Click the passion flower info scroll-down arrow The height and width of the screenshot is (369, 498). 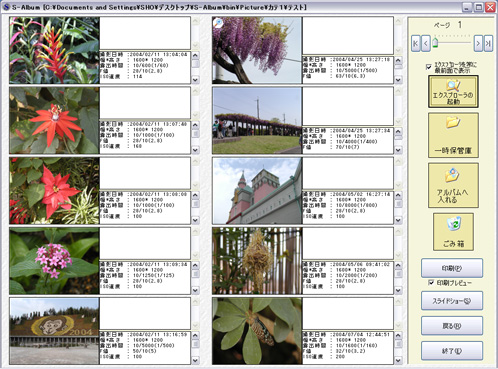tap(195, 150)
